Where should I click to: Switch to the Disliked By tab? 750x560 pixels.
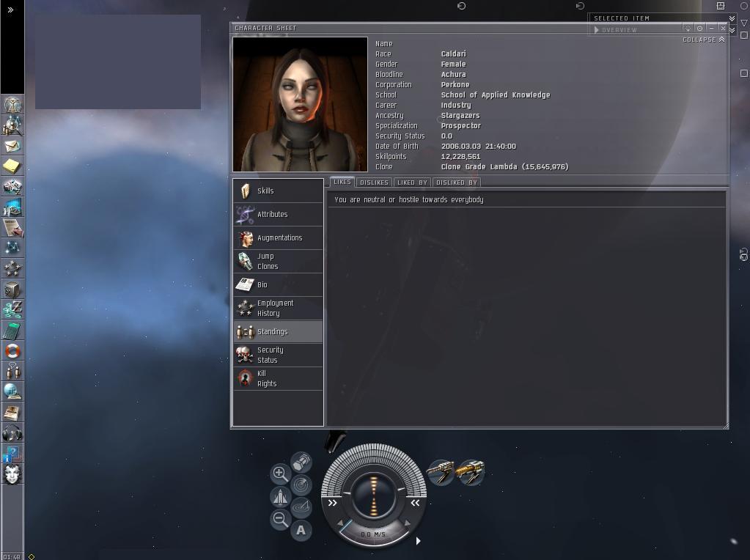coord(456,183)
